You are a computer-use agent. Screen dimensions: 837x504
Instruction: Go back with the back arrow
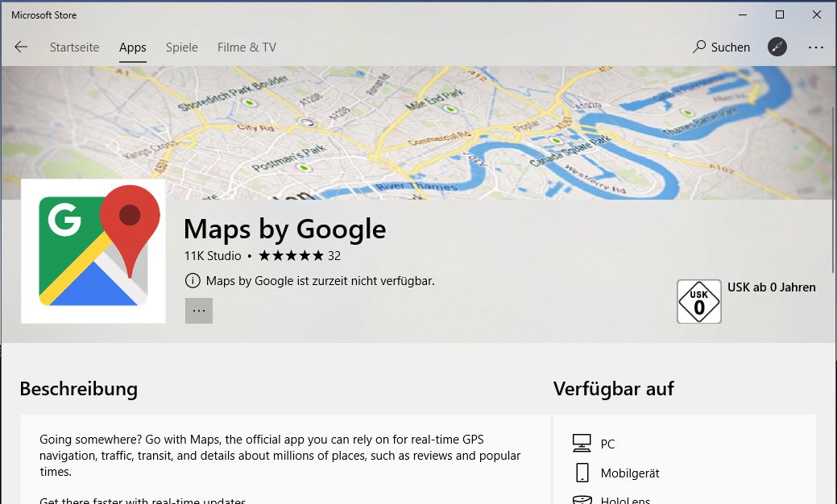pos(21,47)
